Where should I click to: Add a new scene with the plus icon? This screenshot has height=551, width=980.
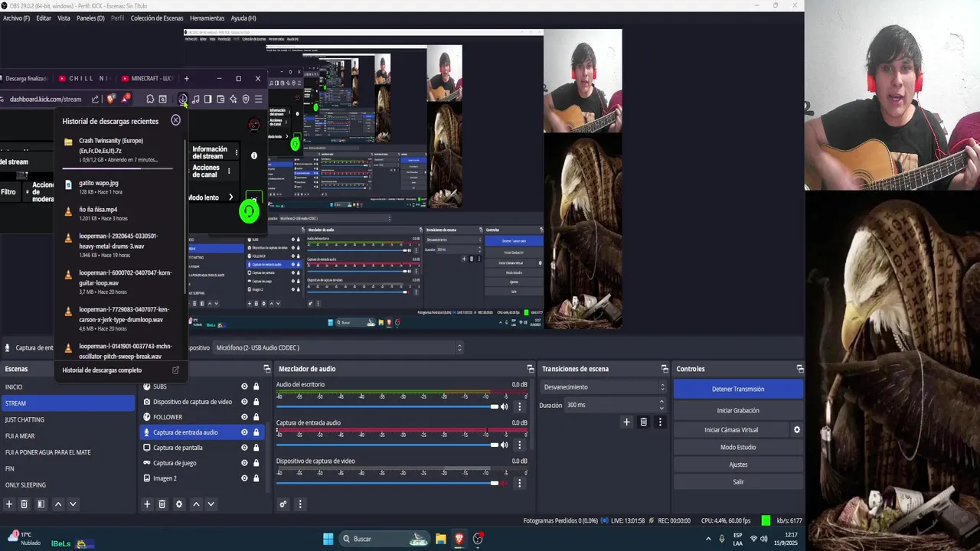tap(9, 504)
